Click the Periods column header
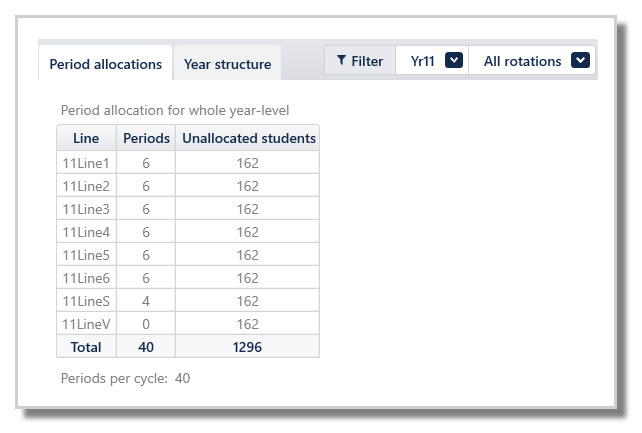642x433 pixels. tap(146, 139)
